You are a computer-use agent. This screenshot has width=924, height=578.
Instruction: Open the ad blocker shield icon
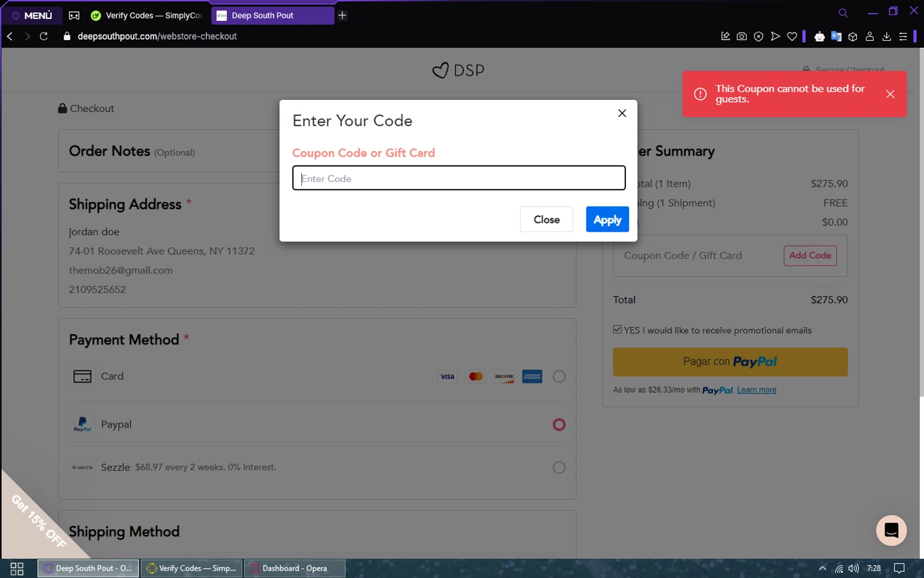pos(758,36)
